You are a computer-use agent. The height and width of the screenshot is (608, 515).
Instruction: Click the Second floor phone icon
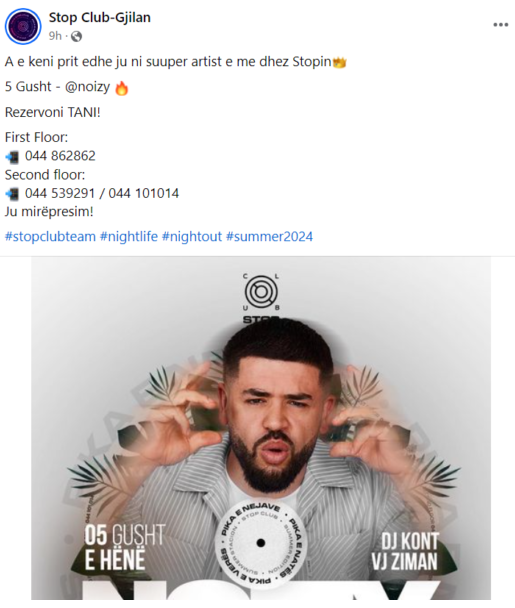[x=12, y=194]
